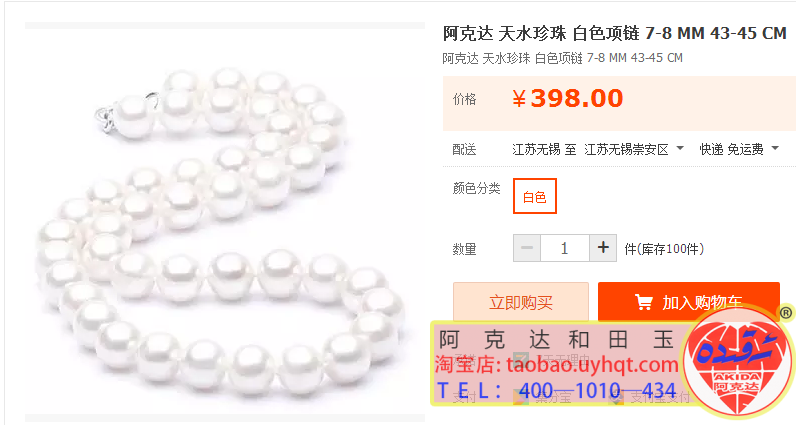Open the 快递 免运费 shipping dropdown

point(739,149)
